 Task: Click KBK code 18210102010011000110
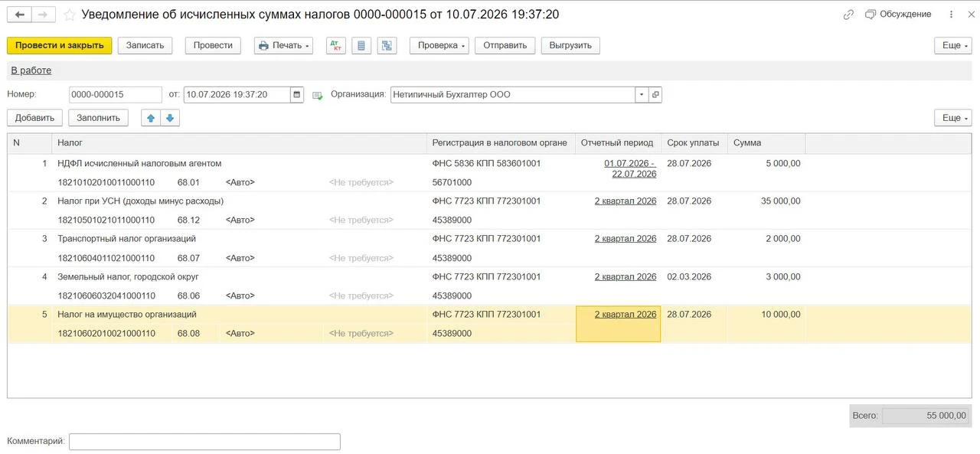pos(106,182)
